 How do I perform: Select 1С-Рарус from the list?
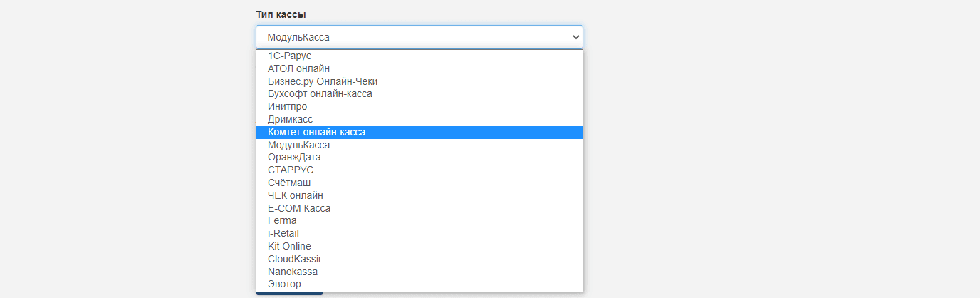click(289, 56)
